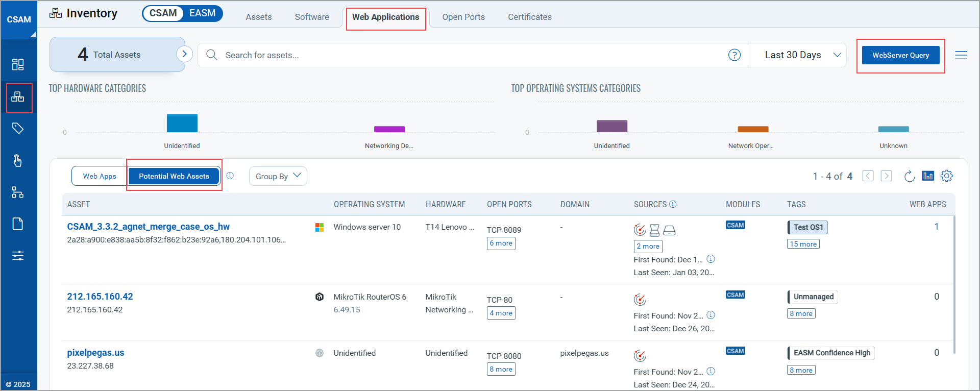Expand 2 more sources for CSAM asset
The image size is (980, 391).
[x=648, y=247]
